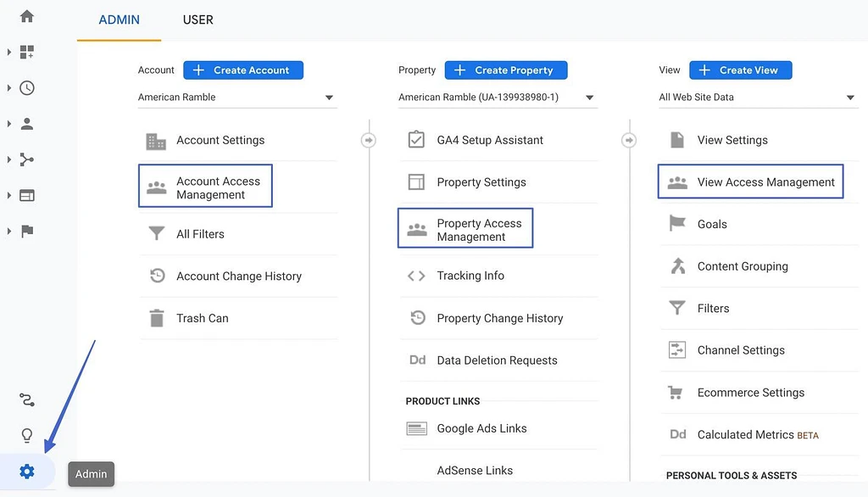
Task: Open Customization dashboard icon in sidebar
Action: (26, 52)
